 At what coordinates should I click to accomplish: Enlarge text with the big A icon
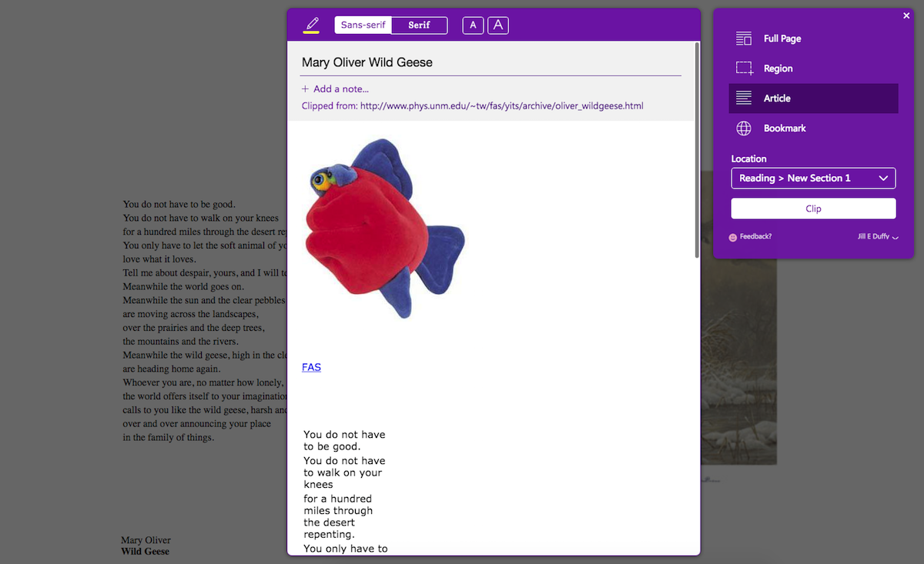pyautogui.click(x=497, y=25)
